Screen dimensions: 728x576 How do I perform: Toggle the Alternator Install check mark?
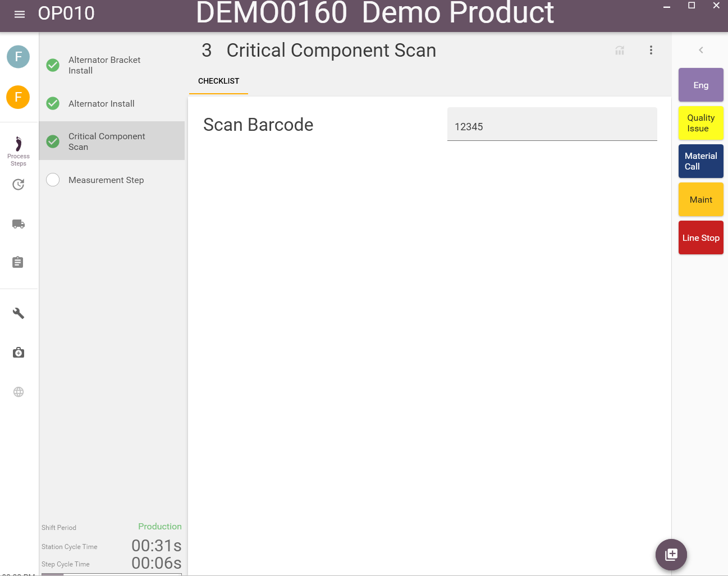point(53,103)
